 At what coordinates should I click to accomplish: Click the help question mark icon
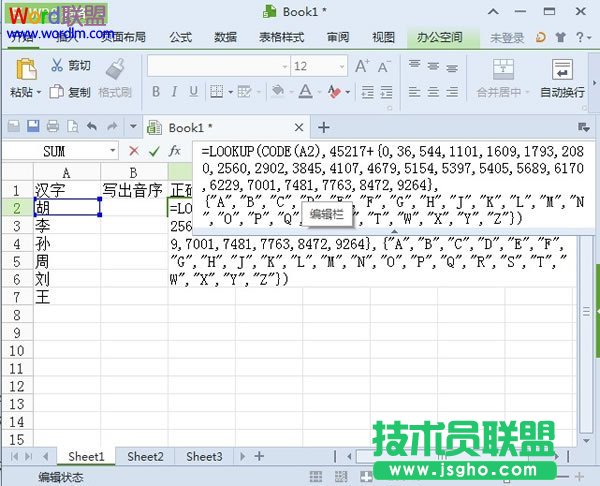click(580, 37)
